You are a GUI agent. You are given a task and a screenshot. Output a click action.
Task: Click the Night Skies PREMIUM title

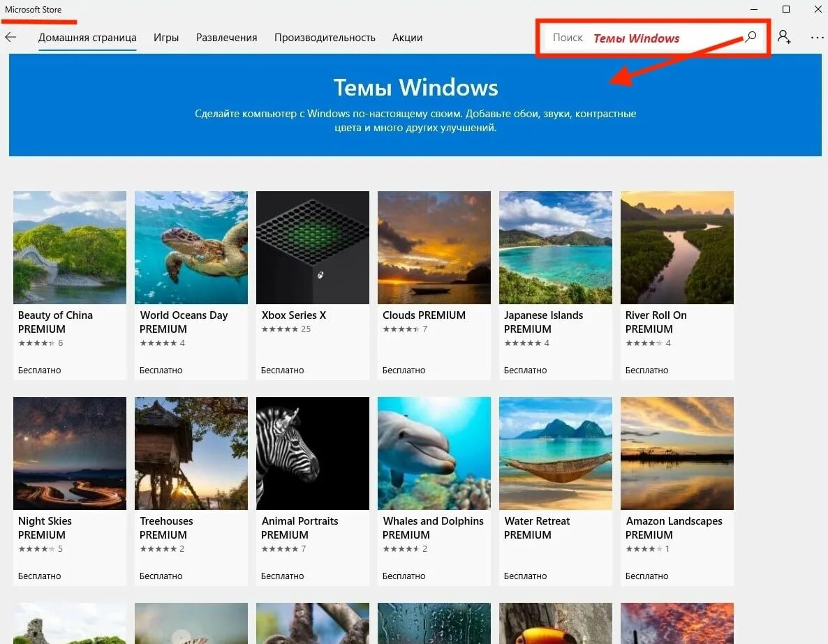45,528
